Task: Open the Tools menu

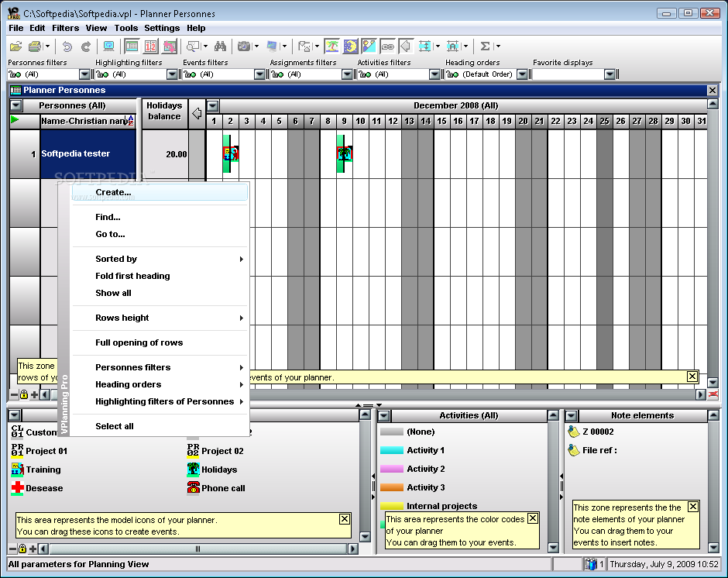Action: pyautogui.click(x=126, y=28)
